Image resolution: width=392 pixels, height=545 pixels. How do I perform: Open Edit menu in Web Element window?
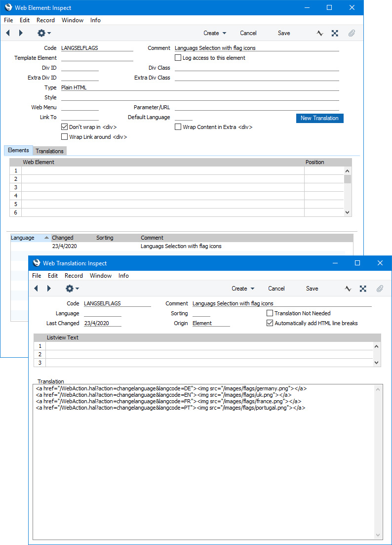click(x=25, y=20)
